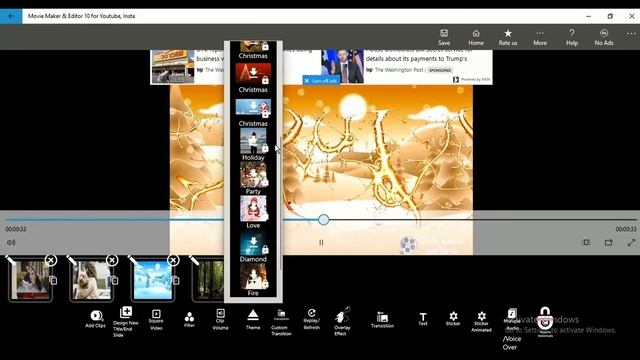Pause the video playback
The height and width of the screenshot is (360, 640).
pos(321,243)
